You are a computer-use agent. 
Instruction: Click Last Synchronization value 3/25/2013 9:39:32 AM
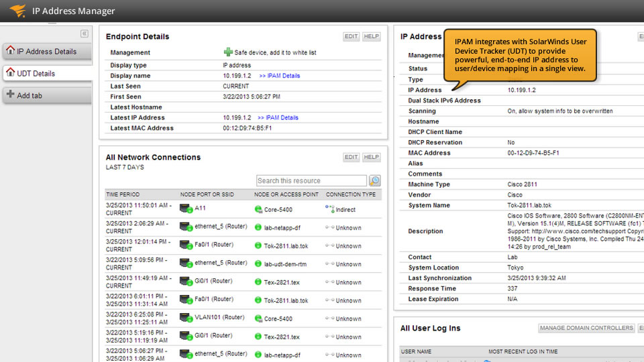[x=537, y=278]
